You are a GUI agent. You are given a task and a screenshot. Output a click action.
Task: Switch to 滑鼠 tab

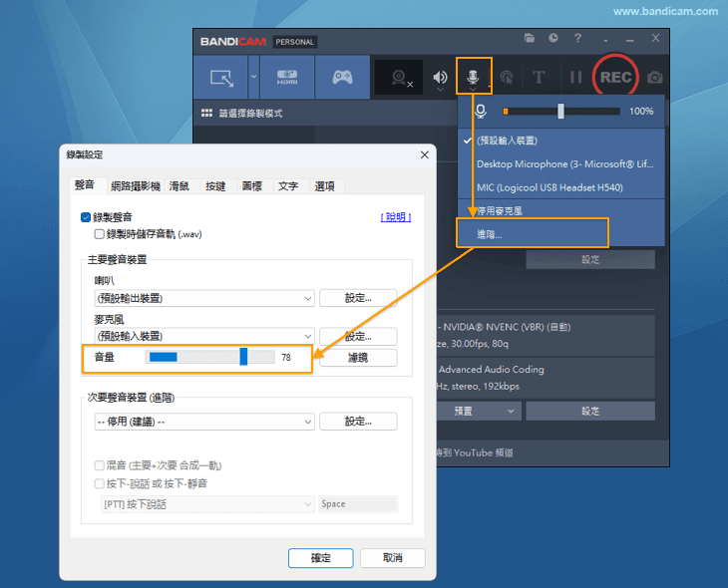(x=180, y=186)
